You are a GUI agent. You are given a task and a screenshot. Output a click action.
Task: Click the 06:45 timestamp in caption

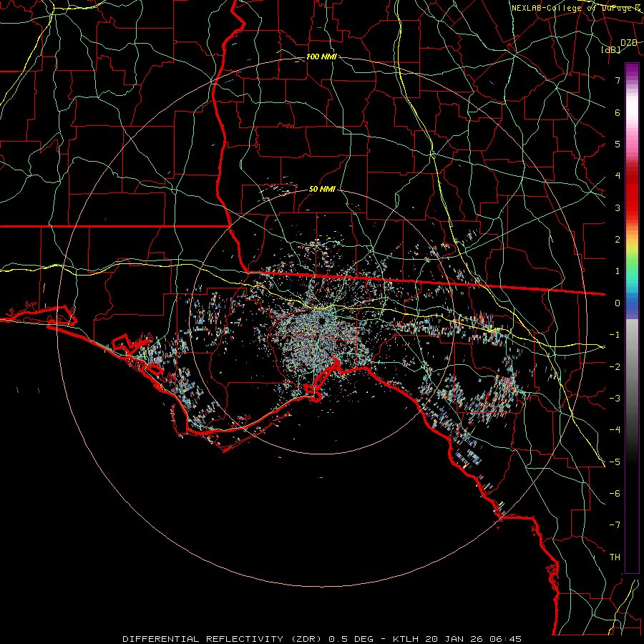[505, 639]
